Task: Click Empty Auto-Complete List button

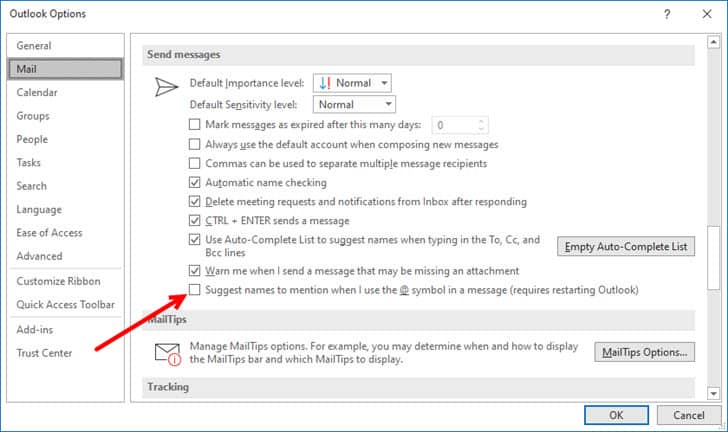Action: pyautogui.click(x=626, y=247)
